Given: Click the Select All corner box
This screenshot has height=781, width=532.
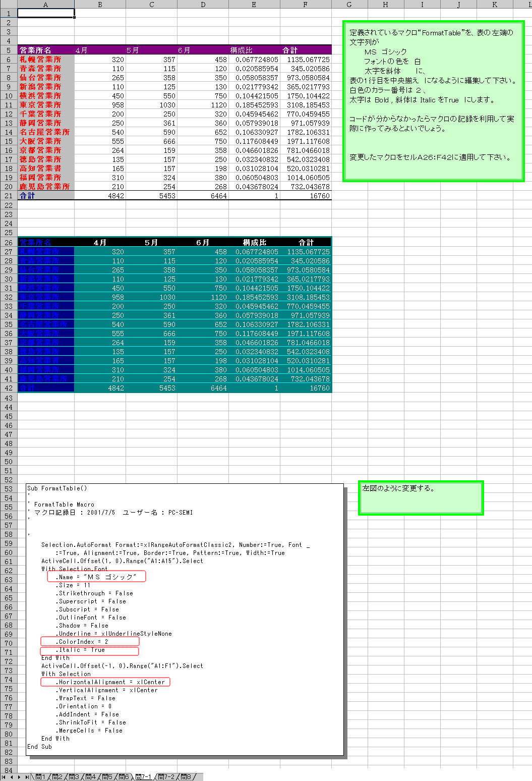Looking at the screenshot, I should (x=9, y=5).
